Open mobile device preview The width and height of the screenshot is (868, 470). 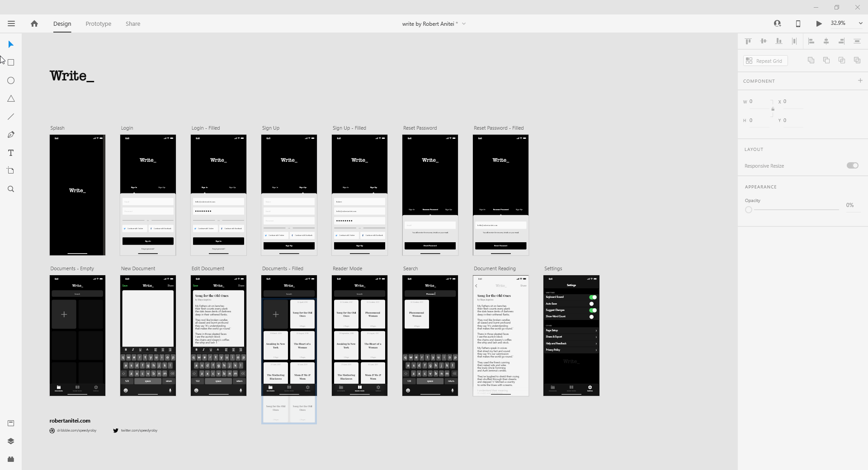coord(798,23)
